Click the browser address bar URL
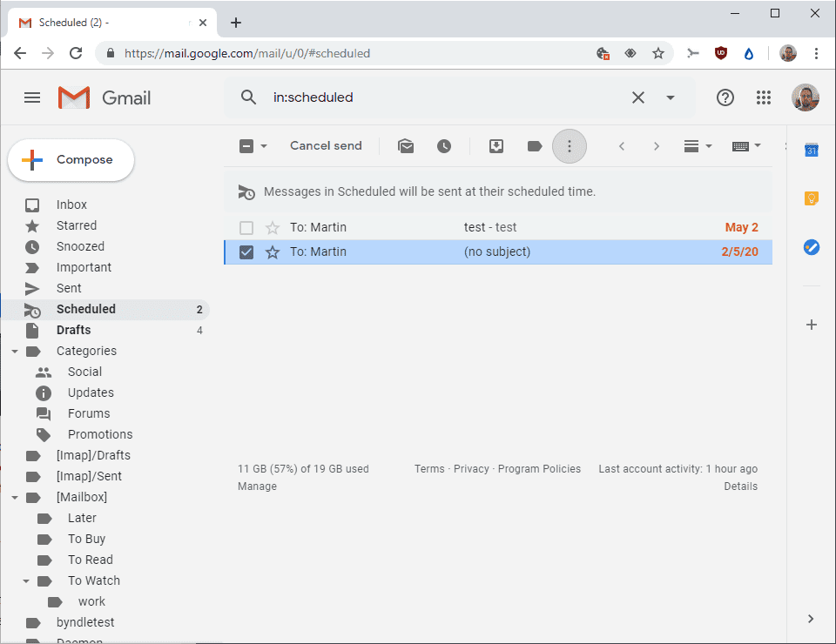Screen dimensions: 836x644 (246, 53)
